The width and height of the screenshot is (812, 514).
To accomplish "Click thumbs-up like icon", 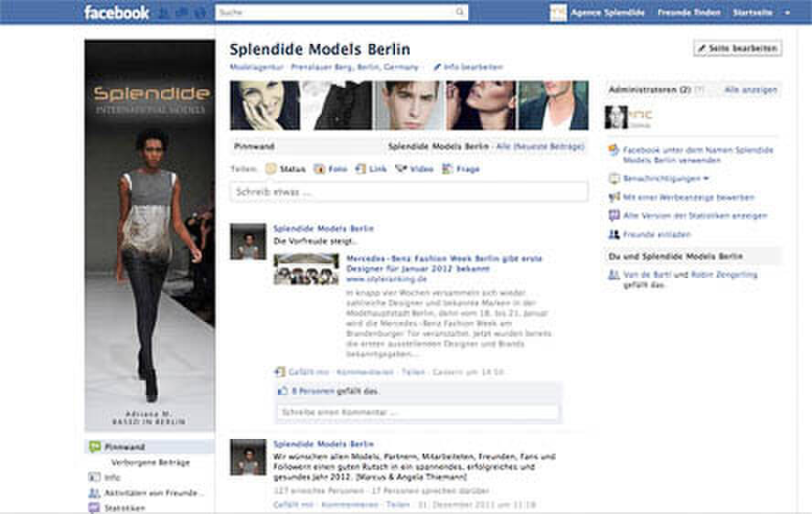I will 283,391.
